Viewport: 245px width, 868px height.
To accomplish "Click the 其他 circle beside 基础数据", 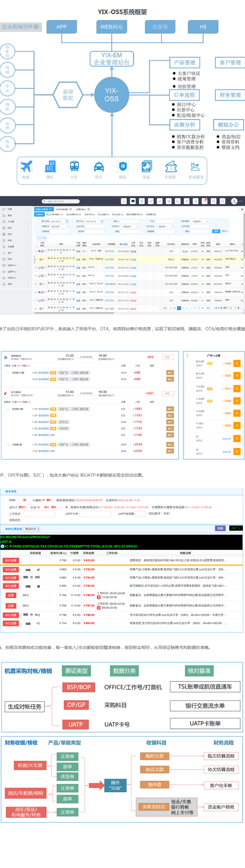I will (x=7, y=144).
